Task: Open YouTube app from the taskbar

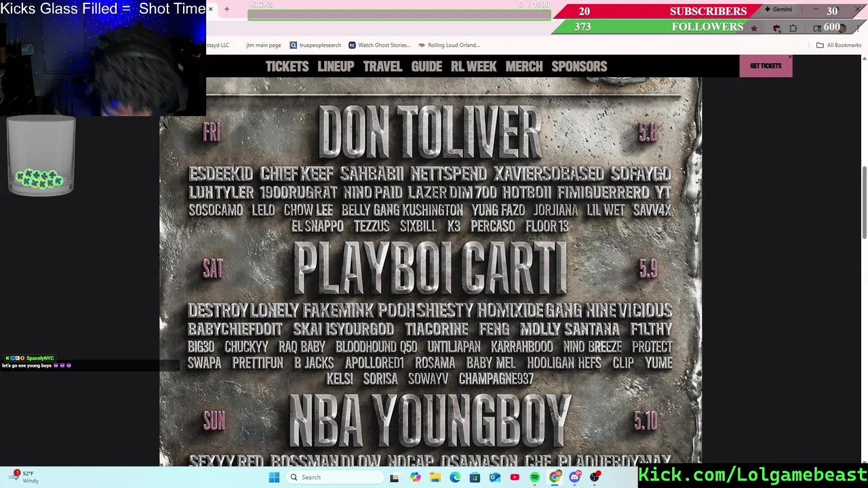Action: (x=515, y=477)
